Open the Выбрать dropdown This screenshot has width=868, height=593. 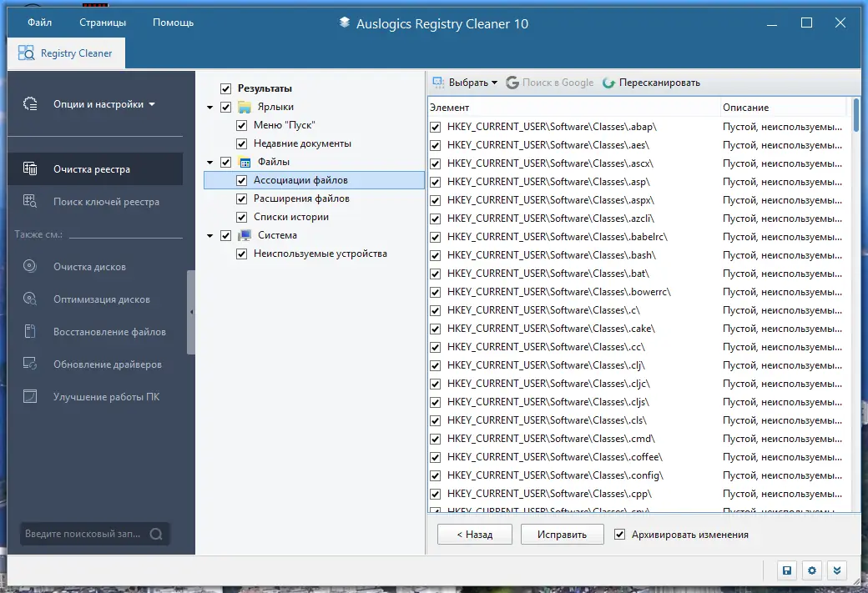coord(465,83)
